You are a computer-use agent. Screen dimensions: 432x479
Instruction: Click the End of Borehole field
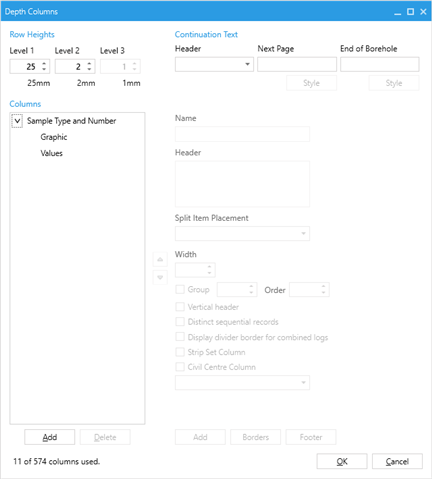(380, 64)
